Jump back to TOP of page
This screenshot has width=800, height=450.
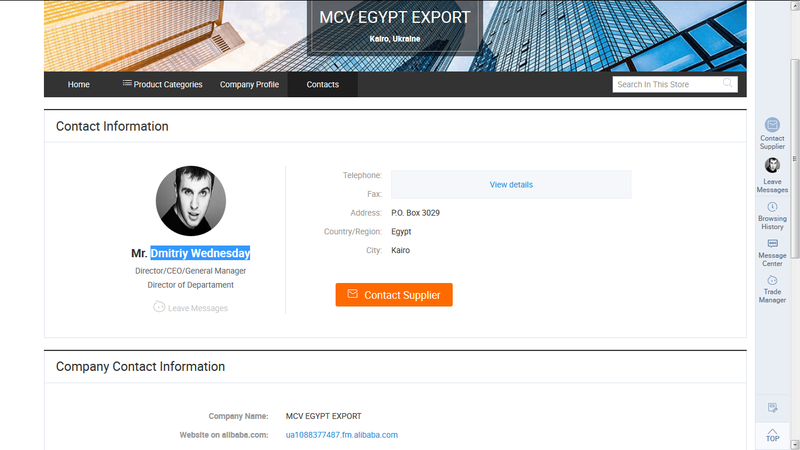tap(772, 435)
